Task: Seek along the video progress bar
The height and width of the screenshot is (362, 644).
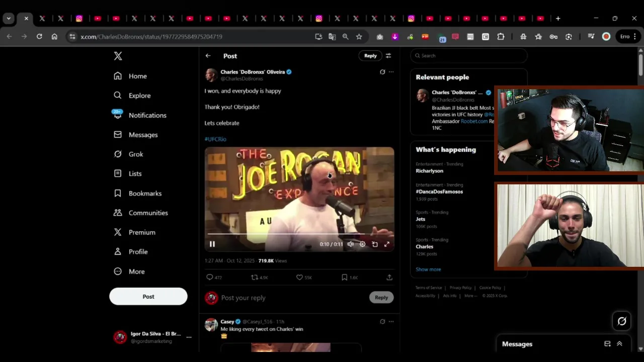Action: coord(299,234)
